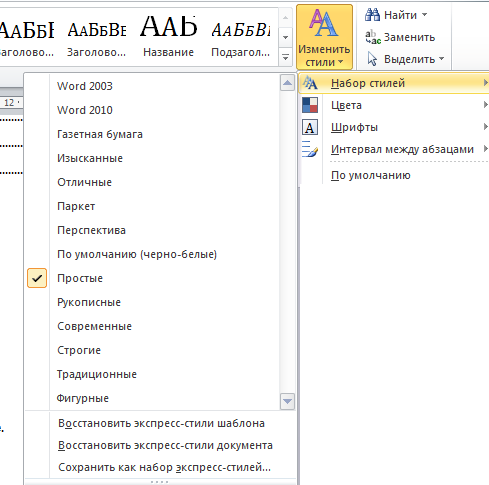Screen dimensions: 489x485
Task: Open the Выделить dropdown arrow
Action: [442, 59]
